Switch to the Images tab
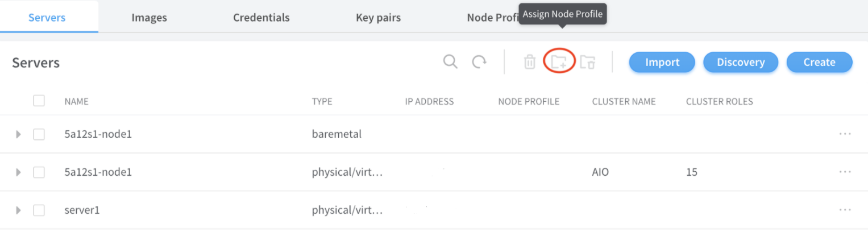Viewport: 868px width, 240px height. coord(149,18)
